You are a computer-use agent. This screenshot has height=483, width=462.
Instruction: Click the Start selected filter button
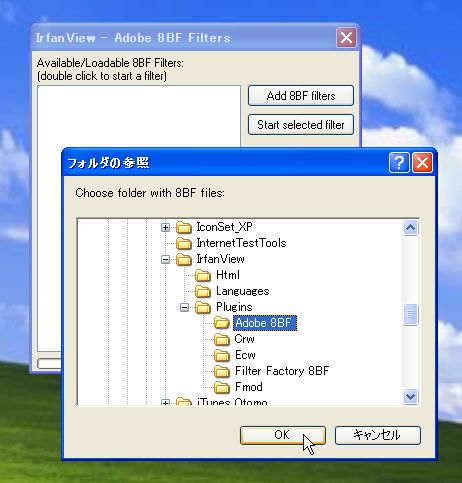point(301,125)
